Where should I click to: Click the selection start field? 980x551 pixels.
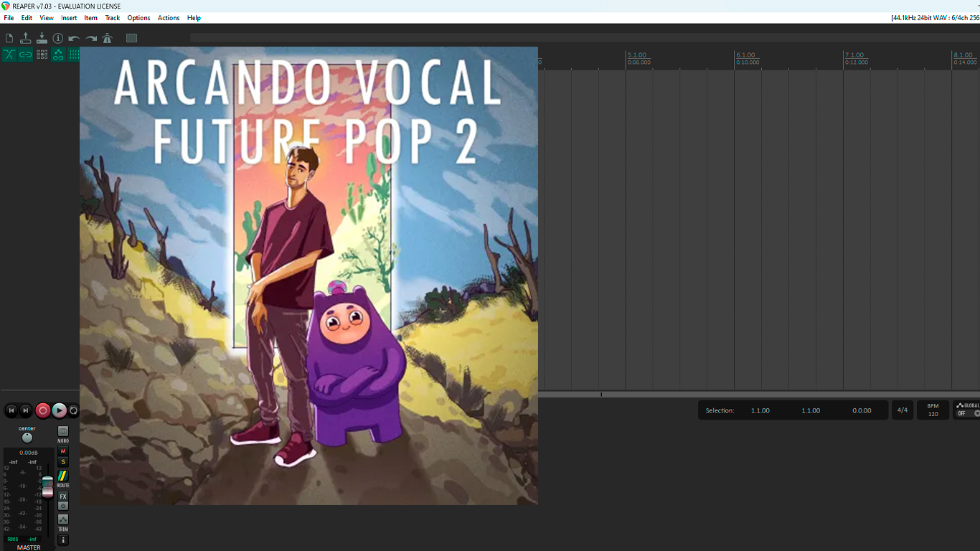tap(760, 410)
